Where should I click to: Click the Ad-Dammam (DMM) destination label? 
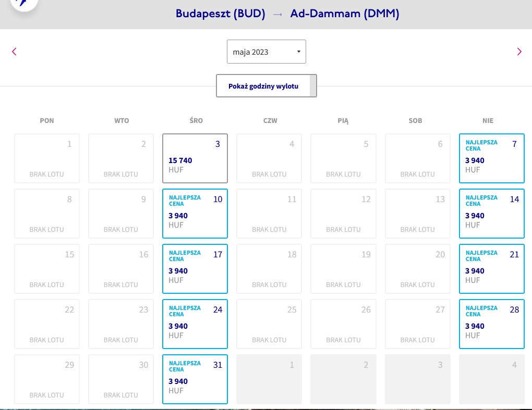pos(344,14)
